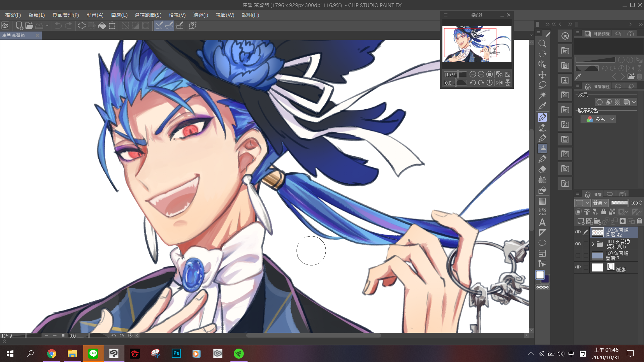The height and width of the screenshot is (362, 644).
Task: Click zoom out minus icon in navigator
Action: pyautogui.click(x=473, y=74)
